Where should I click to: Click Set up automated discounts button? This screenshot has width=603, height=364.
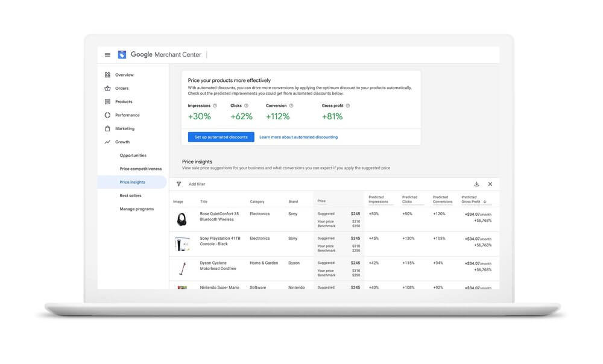click(x=221, y=137)
